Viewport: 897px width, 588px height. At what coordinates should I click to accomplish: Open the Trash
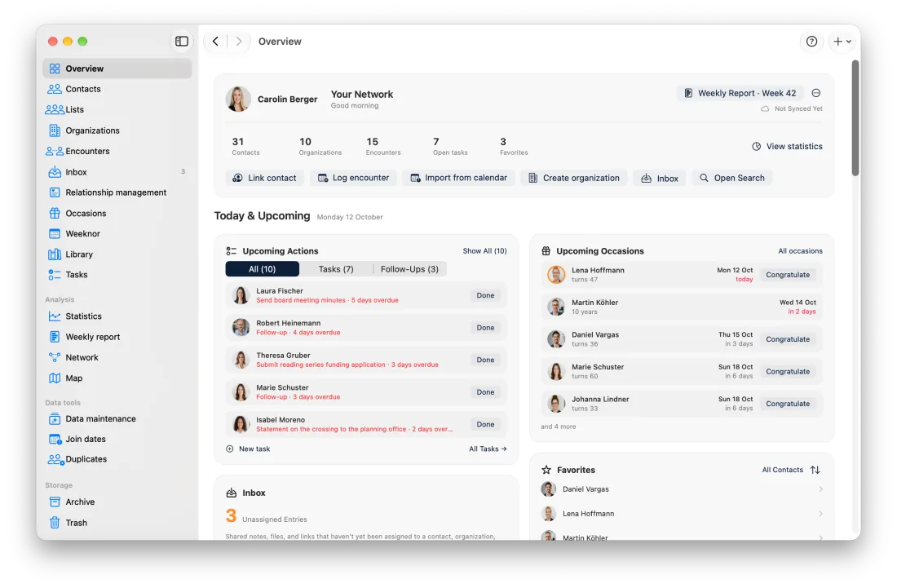coord(117,523)
